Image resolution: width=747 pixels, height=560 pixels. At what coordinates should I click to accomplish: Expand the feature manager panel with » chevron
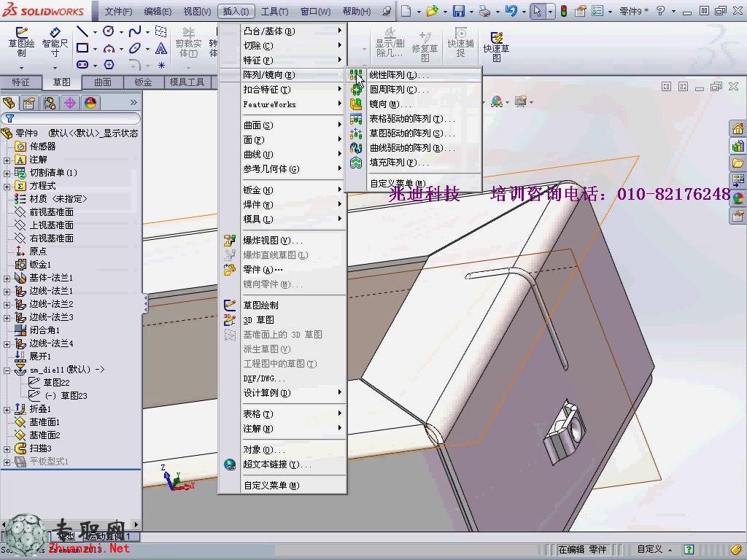pos(134,103)
